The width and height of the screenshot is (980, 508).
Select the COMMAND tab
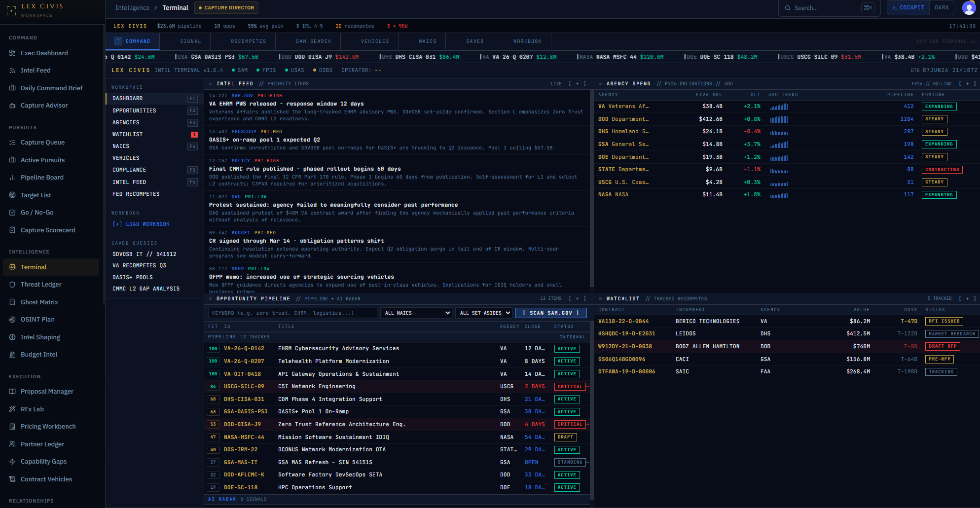coord(133,41)
